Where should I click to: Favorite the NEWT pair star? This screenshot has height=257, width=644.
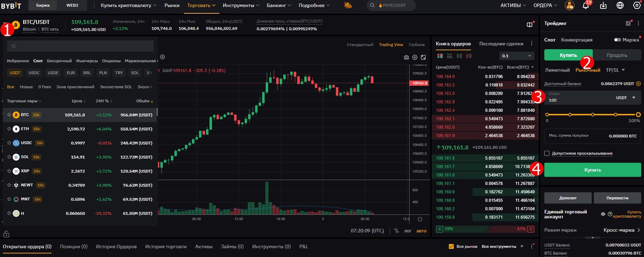tap(9, 185)
